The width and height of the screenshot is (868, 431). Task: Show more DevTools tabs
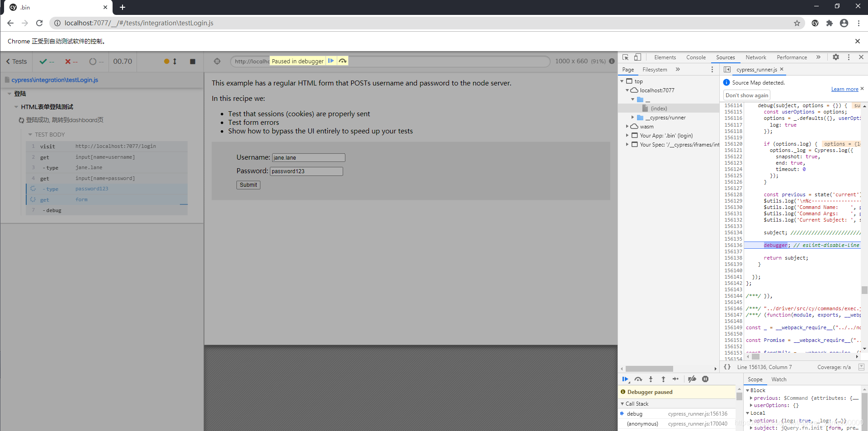tap(818, 57)
